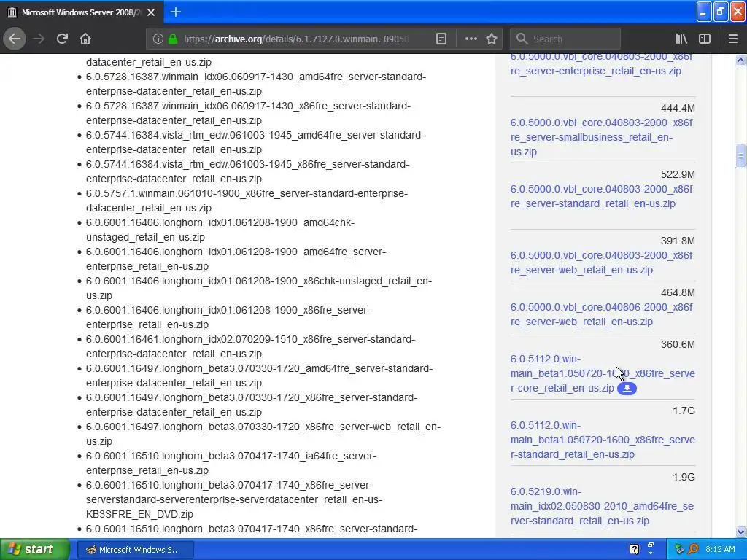This screenshot has height=560, width=747.
Task: Show sidebars button in toolbar
Action: (x=705, y=39)
